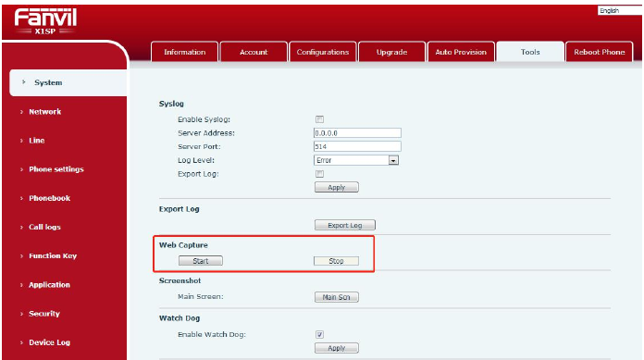The width and height of the screenshot is (644, 360).
Task: Open the Auto Provision tab
Action: pyautogui.click(x=461, y=52)
